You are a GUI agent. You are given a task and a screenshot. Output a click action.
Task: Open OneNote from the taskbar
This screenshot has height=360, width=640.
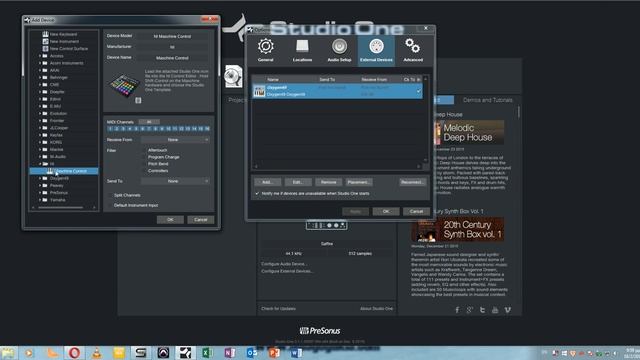230,352
